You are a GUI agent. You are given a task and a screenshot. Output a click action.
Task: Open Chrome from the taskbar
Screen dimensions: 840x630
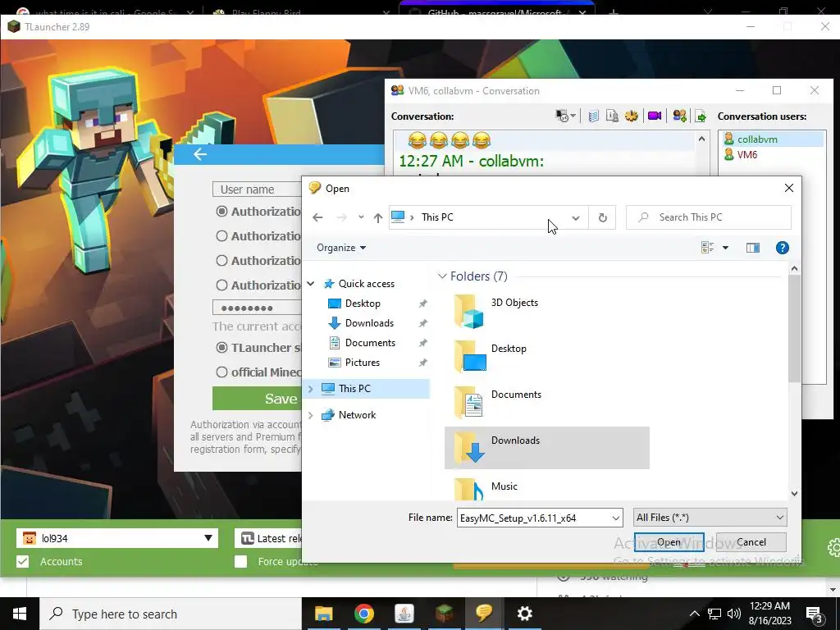[x=363, y=614]
